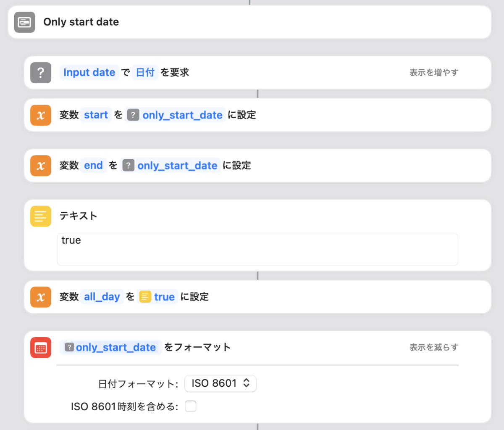Click the end variable token

[x=94, y=165]
